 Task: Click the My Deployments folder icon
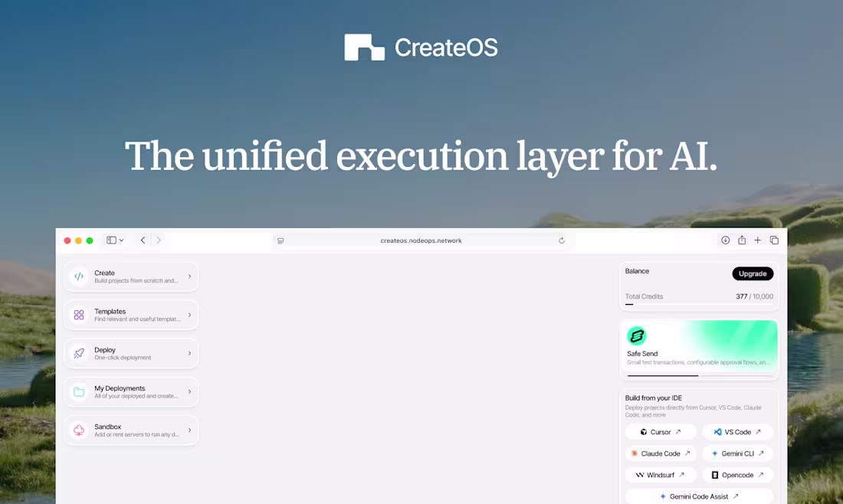point(79,391)
